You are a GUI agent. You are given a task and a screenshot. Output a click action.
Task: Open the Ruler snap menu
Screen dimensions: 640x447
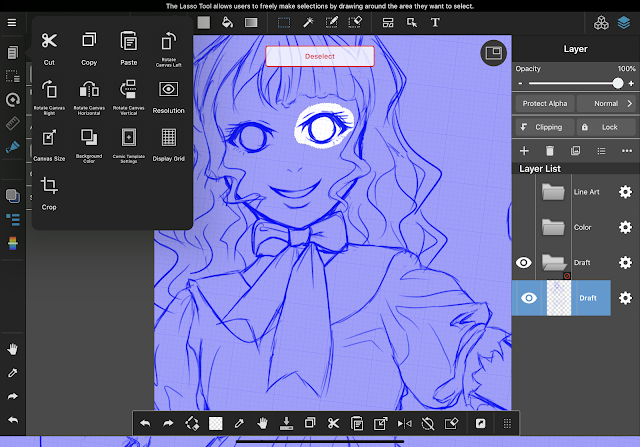pyautogui.click(x=12, y=123)
